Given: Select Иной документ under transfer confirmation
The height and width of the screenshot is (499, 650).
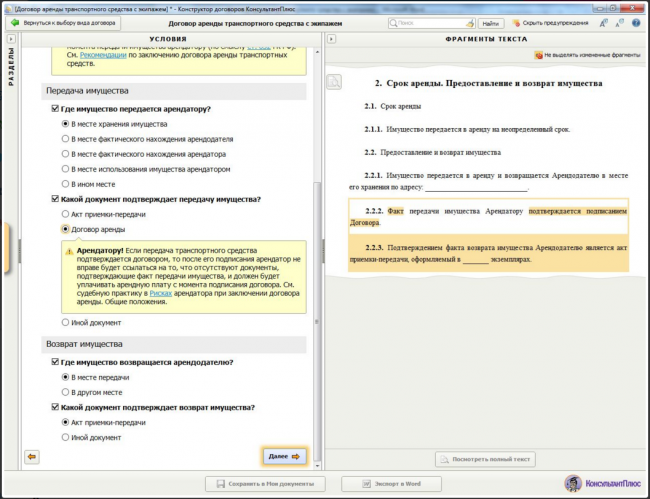Looking at the screenshot, I should tap(65, 322).
